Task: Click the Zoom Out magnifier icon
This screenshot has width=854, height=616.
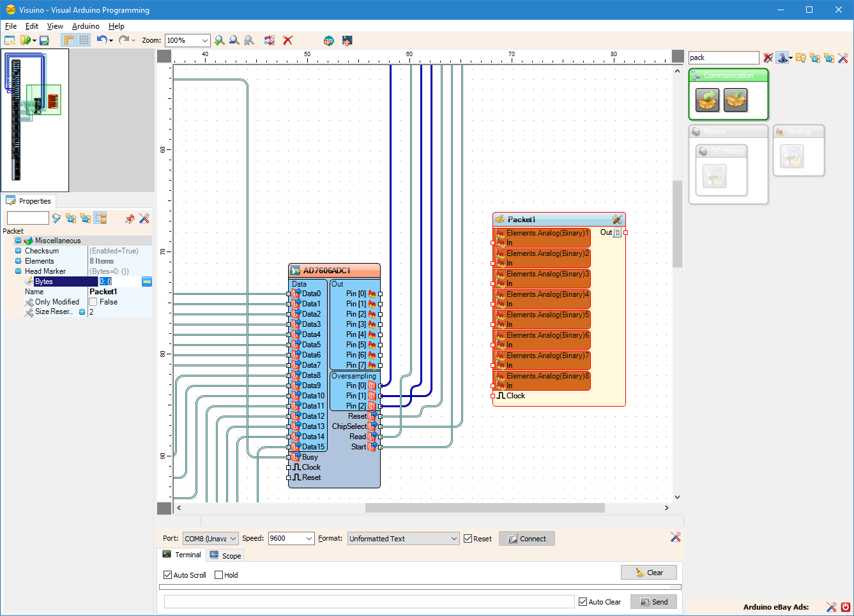Action: [x=234, y=40]
